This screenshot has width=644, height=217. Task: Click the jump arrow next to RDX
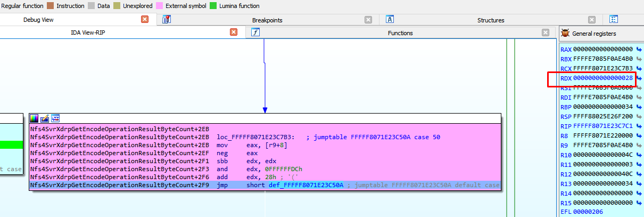click(639, 78)
